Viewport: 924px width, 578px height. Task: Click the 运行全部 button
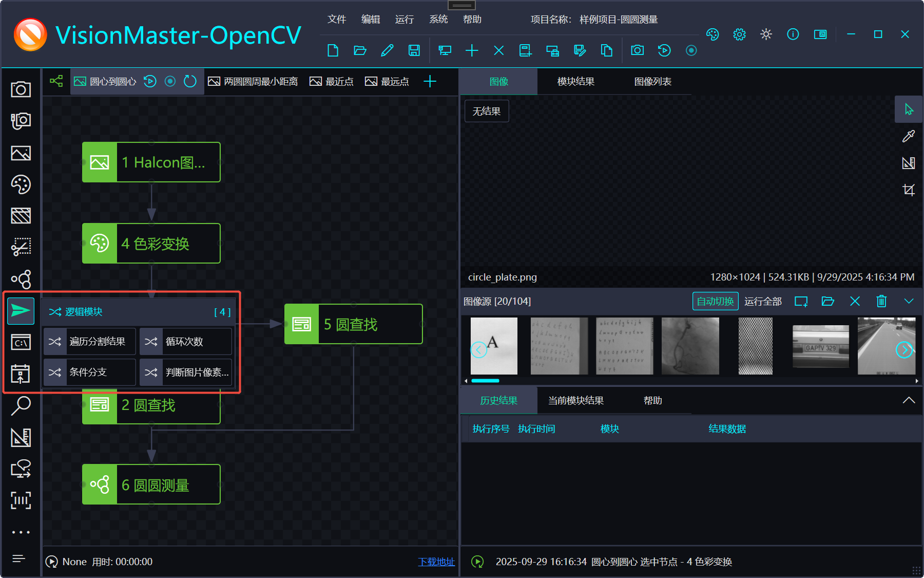click(x=763, y=302)
